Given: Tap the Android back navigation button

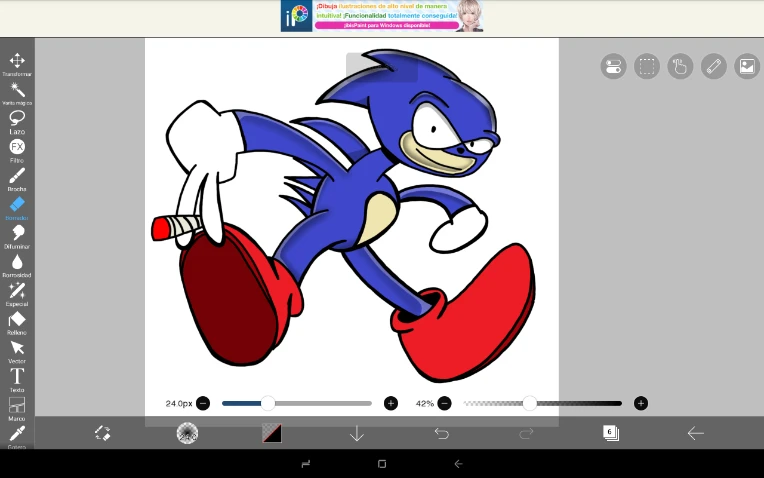Looking at the screenshot, I should click(458, 464).
